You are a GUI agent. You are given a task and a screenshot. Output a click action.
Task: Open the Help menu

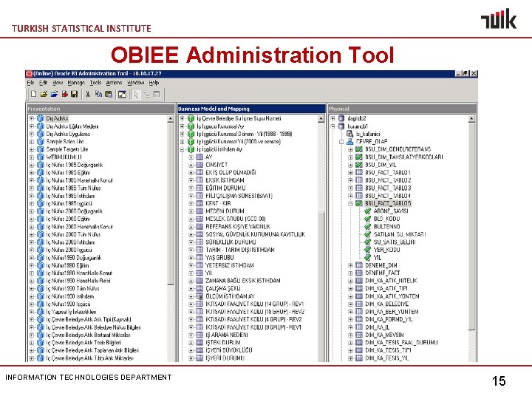pos(154,83)
